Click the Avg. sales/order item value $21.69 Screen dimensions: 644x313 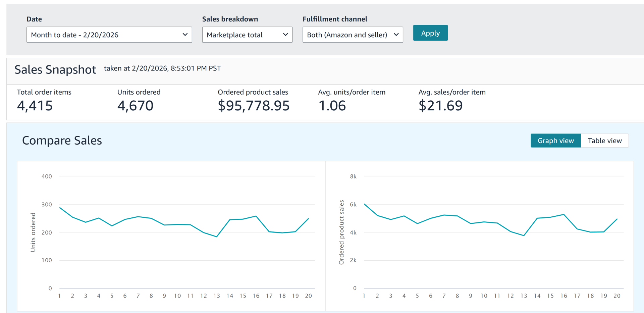(440, 106)
